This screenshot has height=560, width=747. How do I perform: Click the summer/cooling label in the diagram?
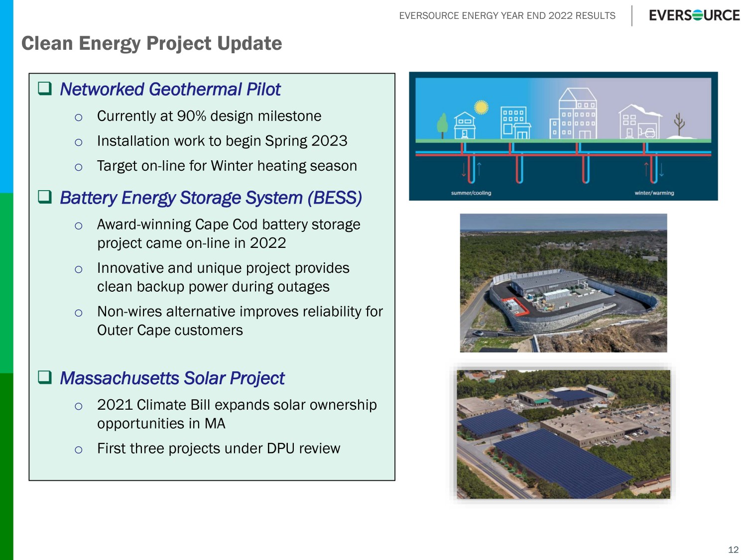click(471, 193)
